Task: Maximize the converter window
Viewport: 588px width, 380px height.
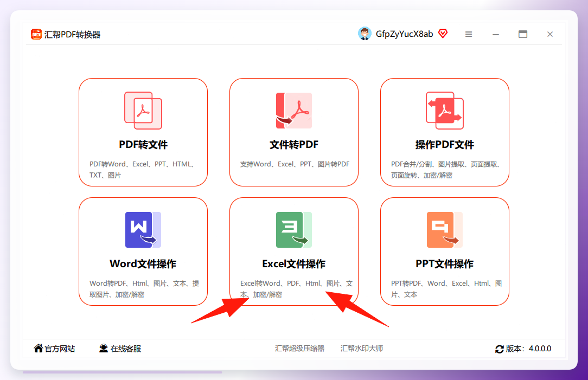Action: pyautogui.click(x=523, y=34)
